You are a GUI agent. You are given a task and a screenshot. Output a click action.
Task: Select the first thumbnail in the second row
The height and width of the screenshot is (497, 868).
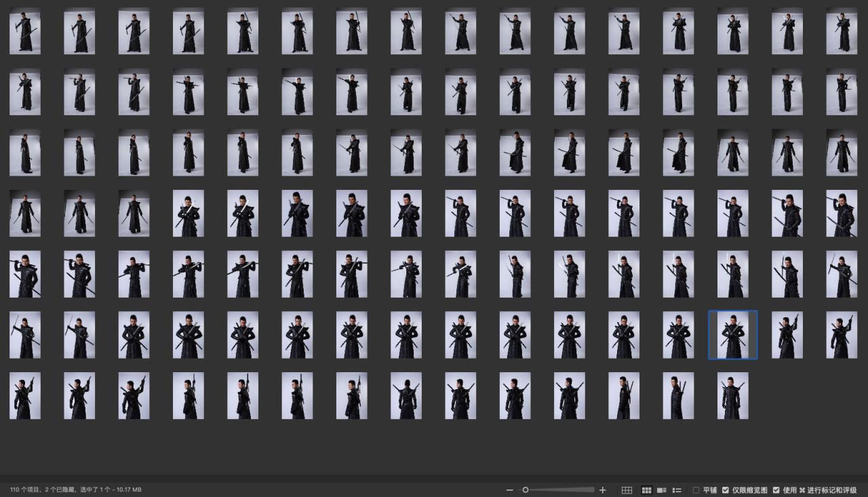(x=25, y=92)
